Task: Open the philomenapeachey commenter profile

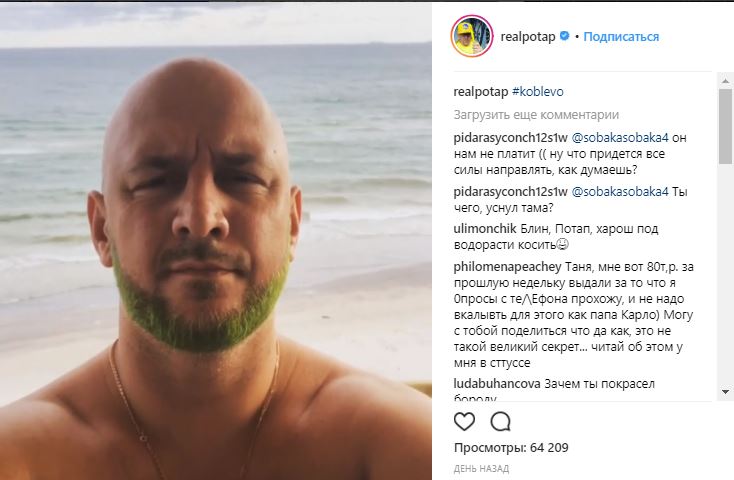Action: [x=507, y=267]
